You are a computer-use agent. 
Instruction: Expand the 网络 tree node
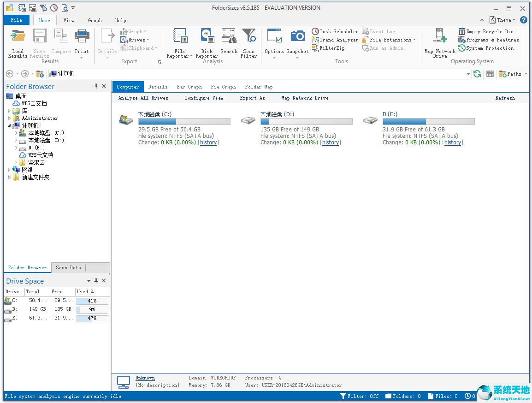click(x=9, y=170)
